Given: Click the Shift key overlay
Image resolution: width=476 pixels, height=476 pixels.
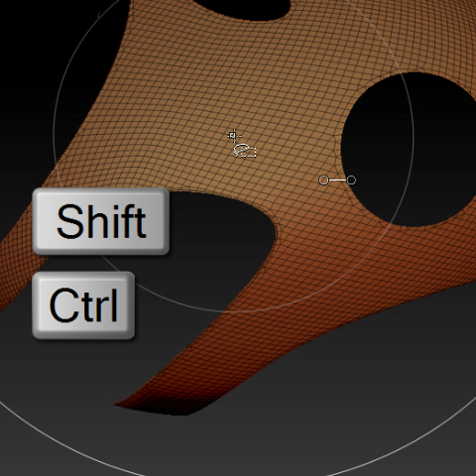Looking at the screenshot, I should (101, 221).
